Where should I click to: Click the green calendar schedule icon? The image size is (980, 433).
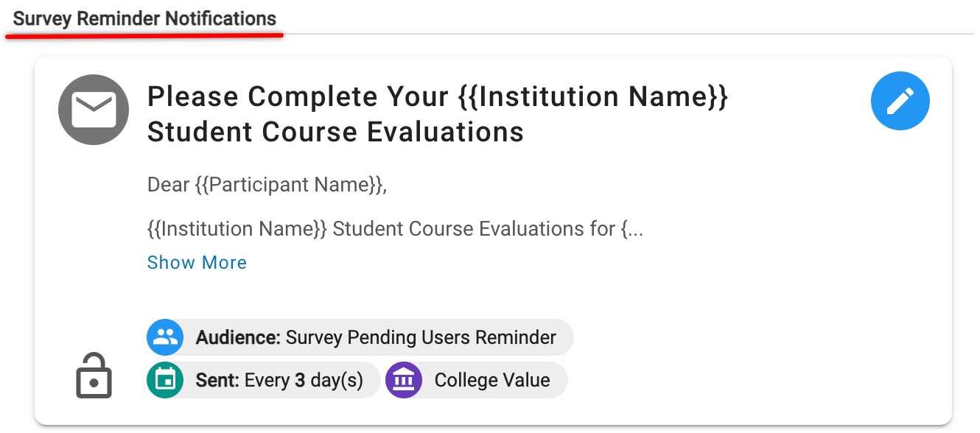165,381
